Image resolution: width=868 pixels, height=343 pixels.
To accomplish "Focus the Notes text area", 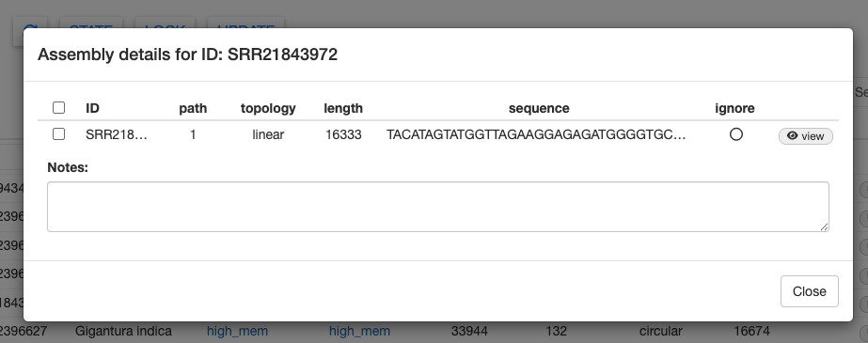I will (438, 207).
